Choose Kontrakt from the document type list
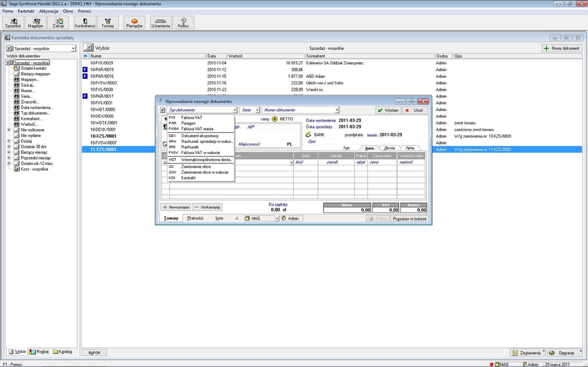Screen dimensions: 588x367 coord(201,178)
